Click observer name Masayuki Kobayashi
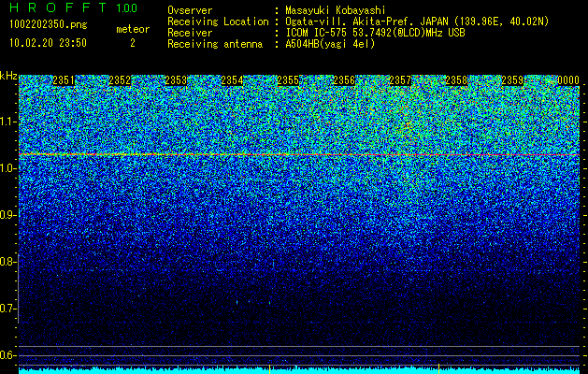The height and width of the screenshot is (374, 588). click(336, 10)
